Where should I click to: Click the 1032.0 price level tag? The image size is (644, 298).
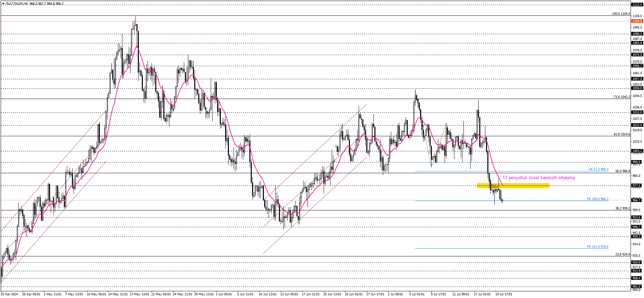637,112
